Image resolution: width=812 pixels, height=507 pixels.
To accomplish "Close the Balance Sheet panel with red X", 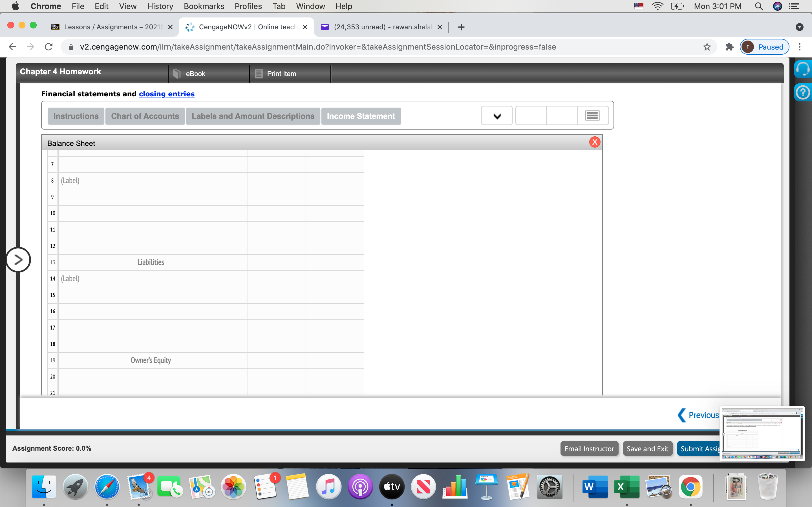I will point(595,142).
